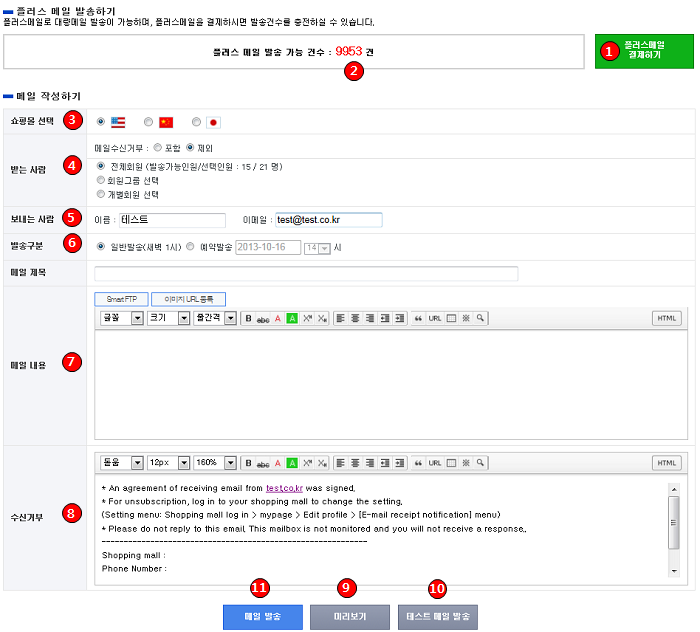Image resolution: width=700 pixels, height=632 pixels.
Task: Switch to 이미지 URL 등록 tab
Action: [x=189, y=299]
